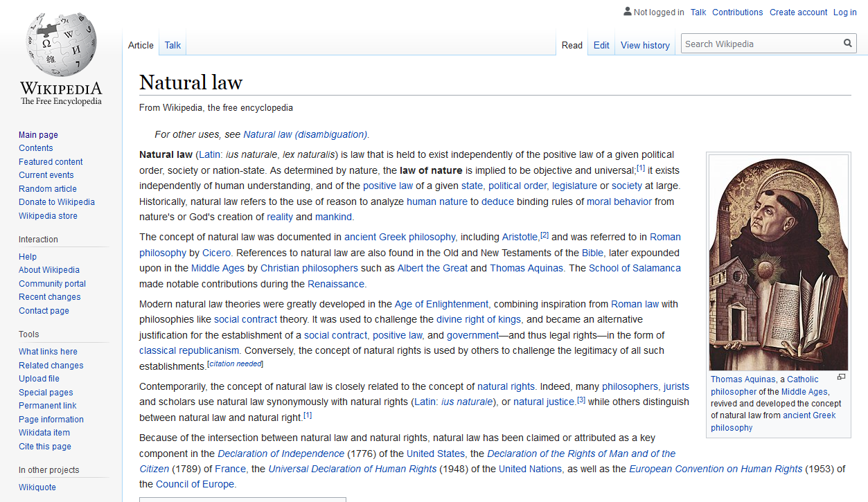The height and width of the screenshot is (502, 868).
Task: Open the divine right of kings link
Action: pyautogui.click(x=479, y=319)
